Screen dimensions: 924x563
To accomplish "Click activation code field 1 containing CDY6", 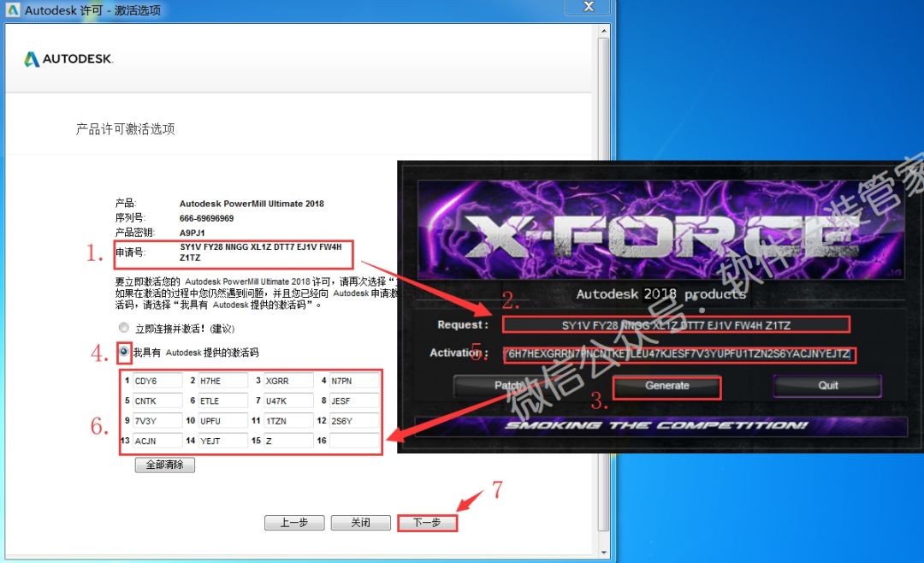I will pos(157,380).
